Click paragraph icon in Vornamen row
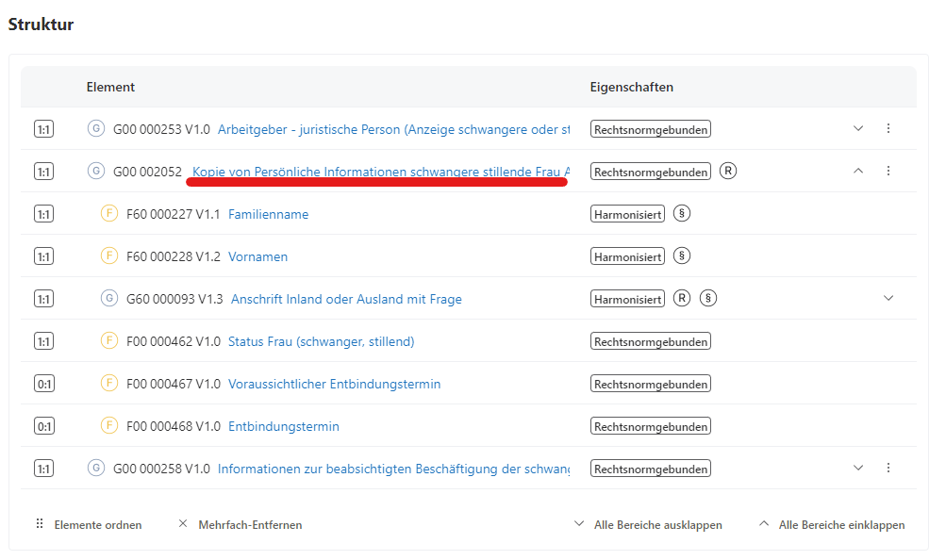 [682, 255]
